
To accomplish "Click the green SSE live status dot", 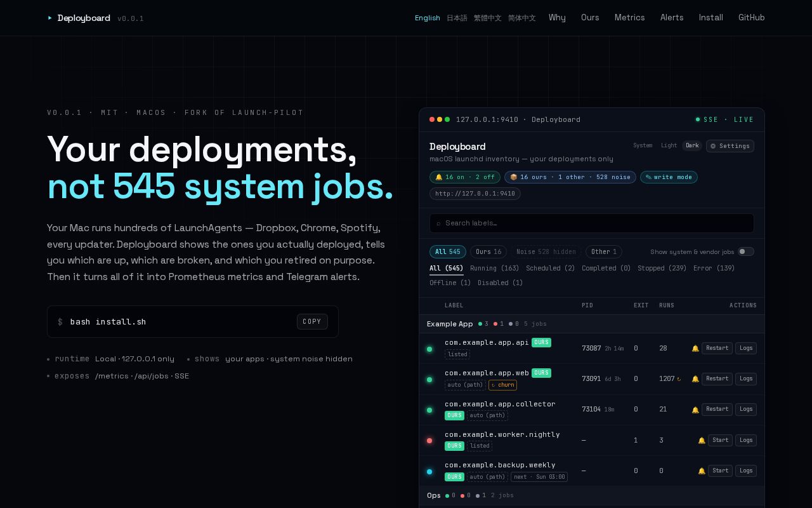I will tap(698, 119).
